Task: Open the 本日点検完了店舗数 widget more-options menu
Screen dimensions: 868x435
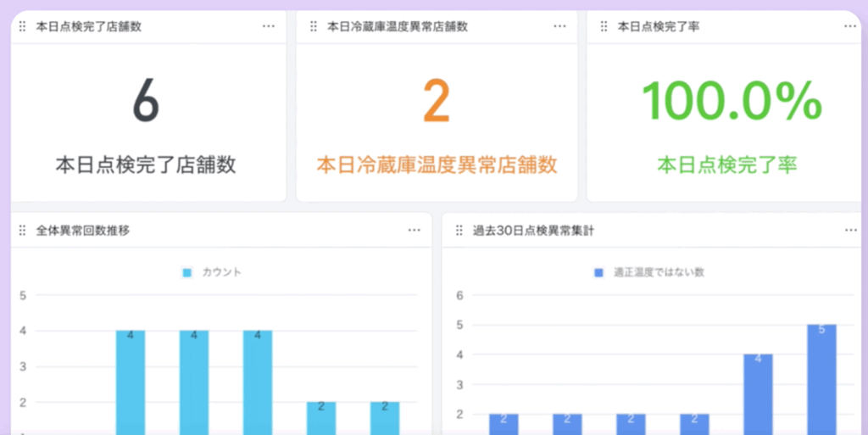Action: [x=269, y=26]
